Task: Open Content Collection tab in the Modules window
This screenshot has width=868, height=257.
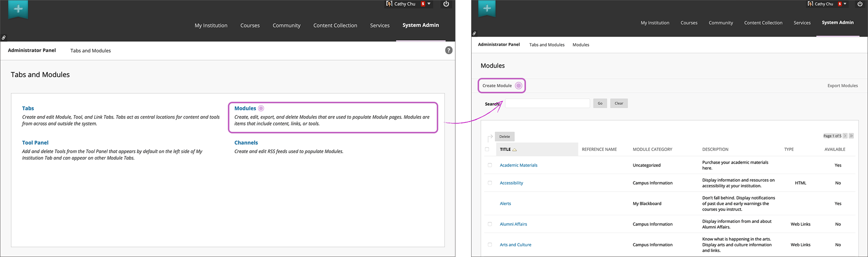Action: point(763,22)
